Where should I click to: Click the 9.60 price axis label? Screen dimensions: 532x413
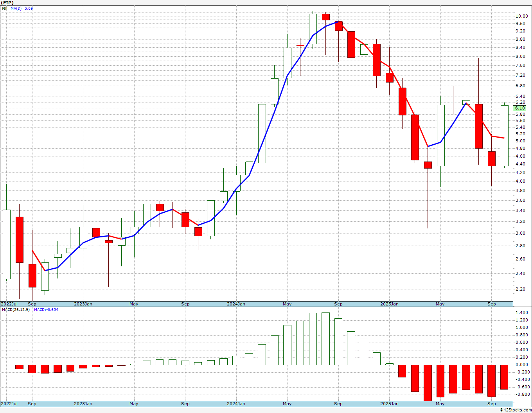click(x=520, y=23)
